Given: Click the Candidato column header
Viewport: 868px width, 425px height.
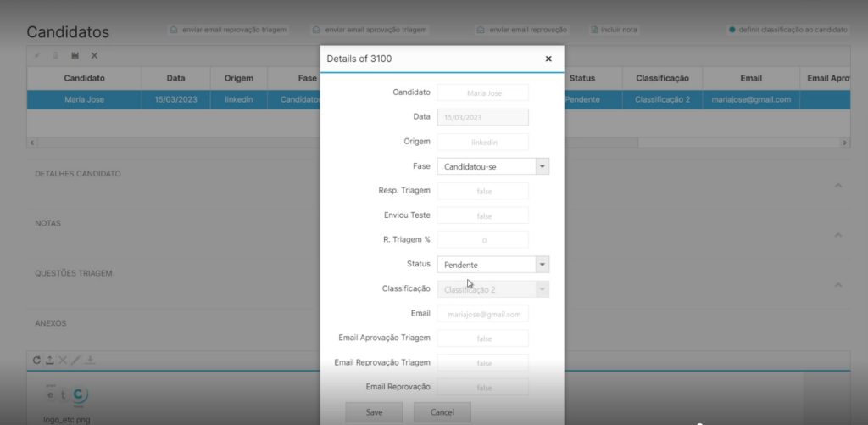Looking at the screenshot, I should (x=84, y=78).
